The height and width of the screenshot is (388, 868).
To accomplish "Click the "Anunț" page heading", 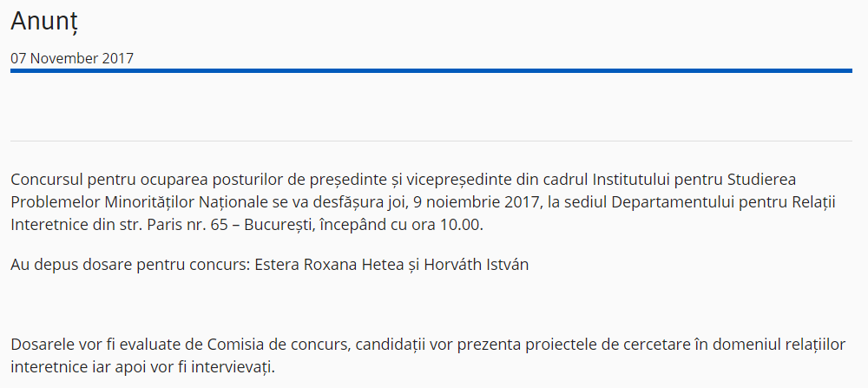I will (44, 22).
